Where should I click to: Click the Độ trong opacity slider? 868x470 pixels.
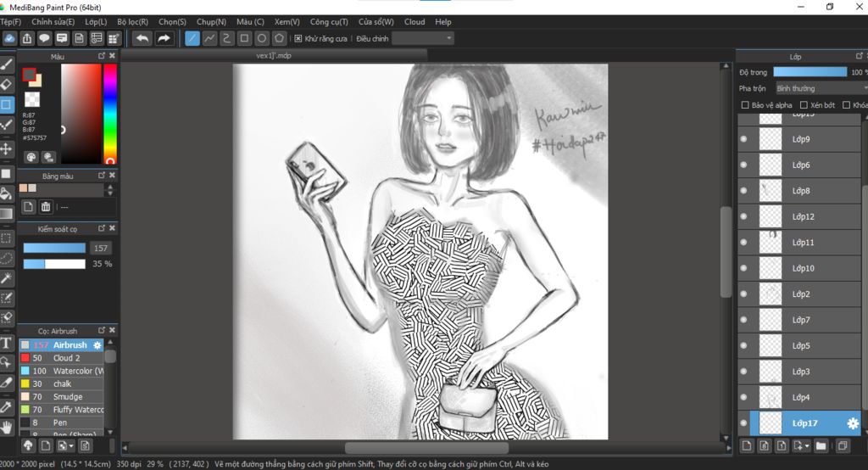coord(810,72)
